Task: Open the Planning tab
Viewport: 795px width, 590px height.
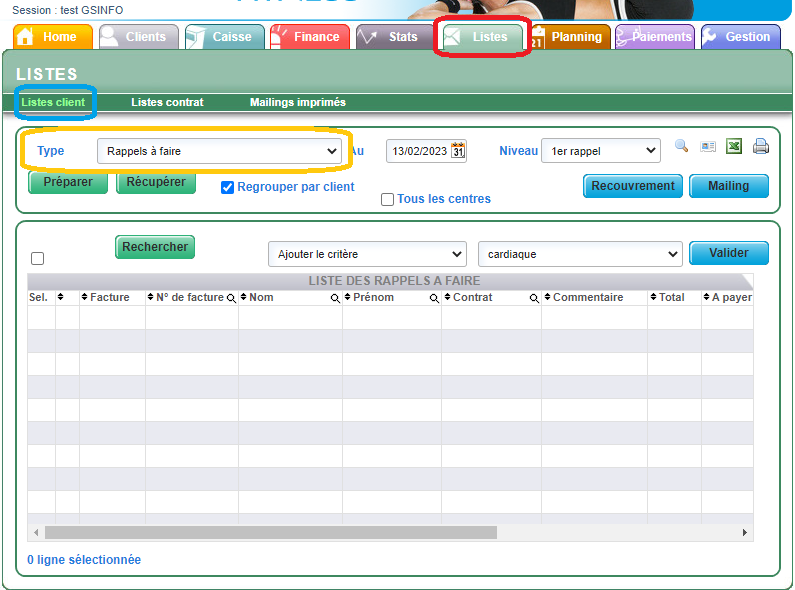Action: click(570, 37)
